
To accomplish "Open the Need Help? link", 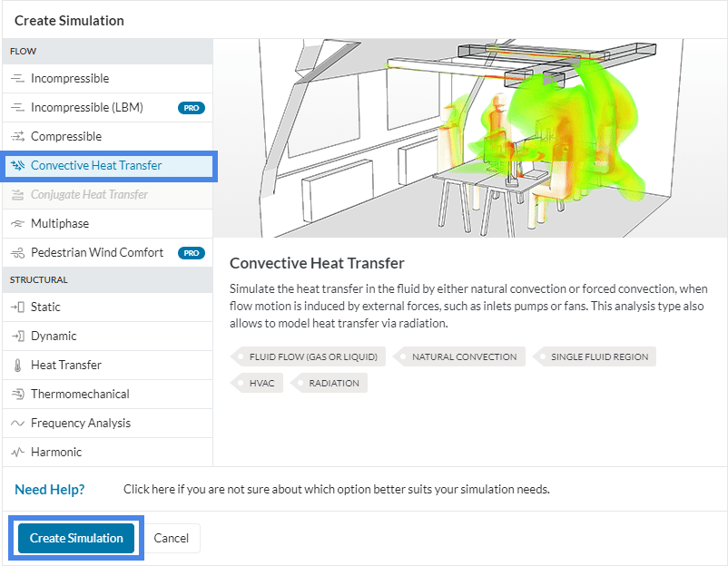I will tap(50, 489).
